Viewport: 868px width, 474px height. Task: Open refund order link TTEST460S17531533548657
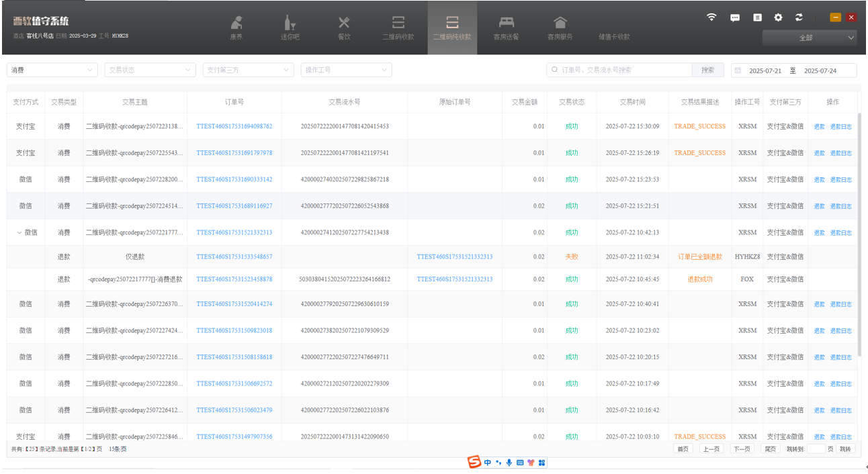point(234,257)
